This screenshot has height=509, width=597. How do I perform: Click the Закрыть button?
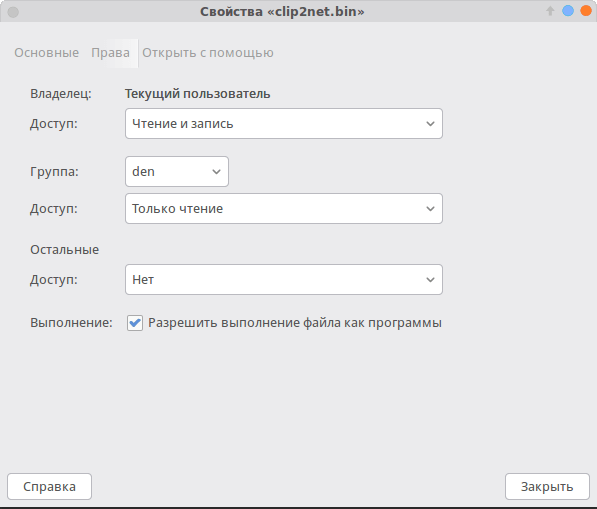547,486
